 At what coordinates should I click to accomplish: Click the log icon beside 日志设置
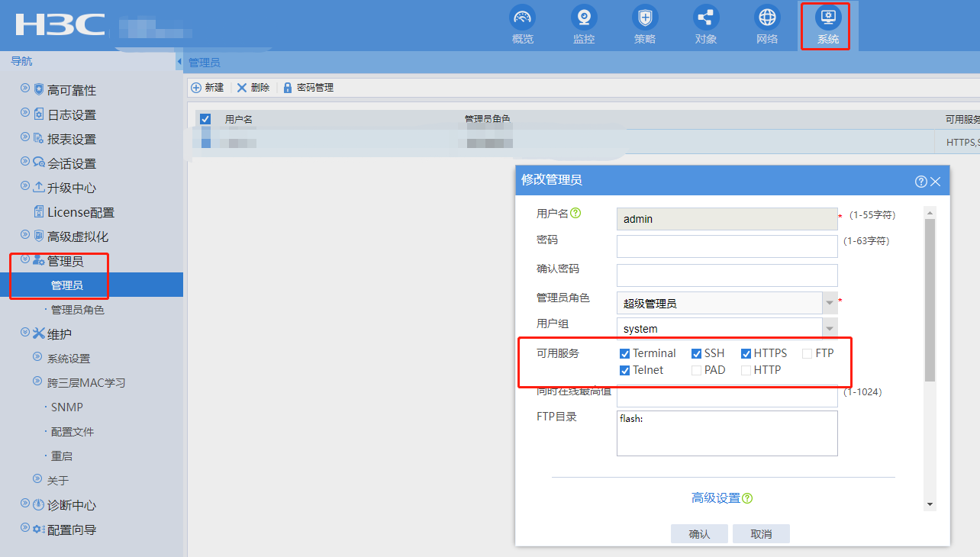(x=39, y=114)
